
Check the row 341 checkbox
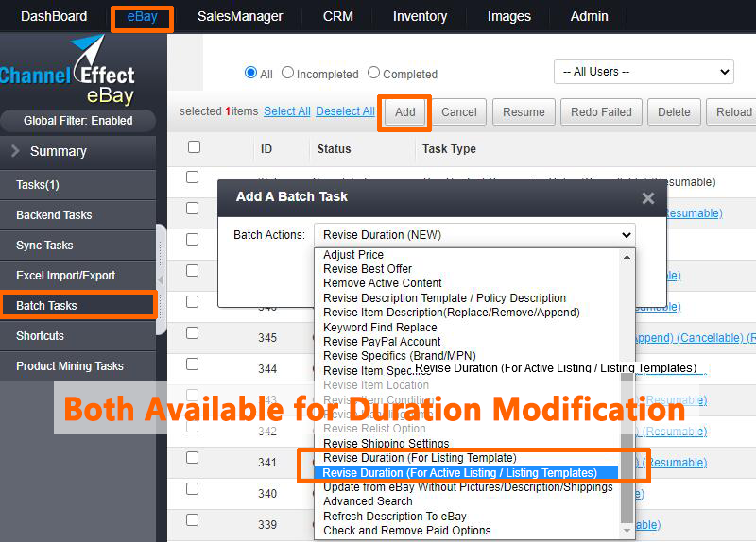click(x=192, y=458)
